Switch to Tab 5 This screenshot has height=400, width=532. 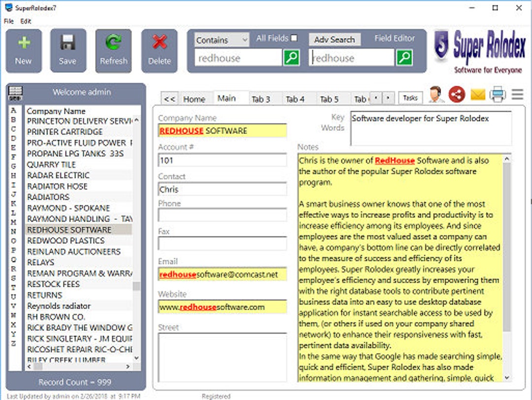click(x=329, y=99)
